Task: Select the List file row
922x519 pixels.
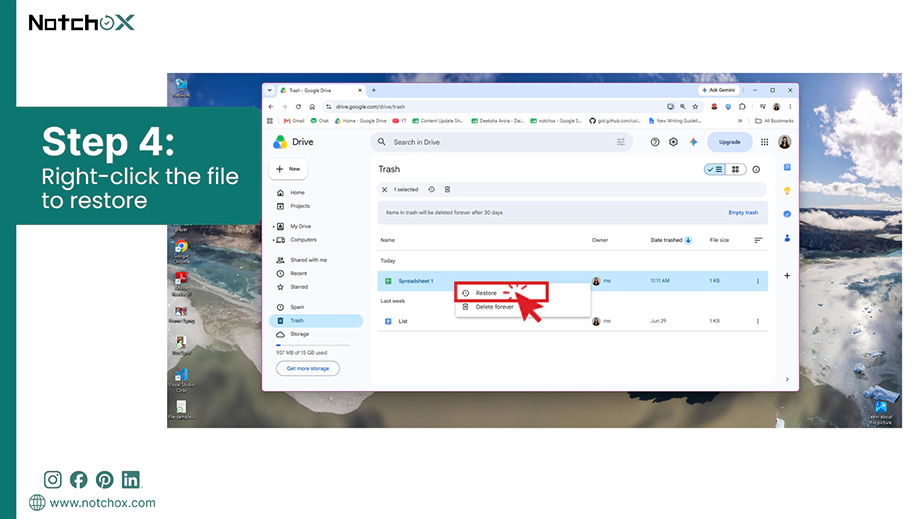Action: 573,322
